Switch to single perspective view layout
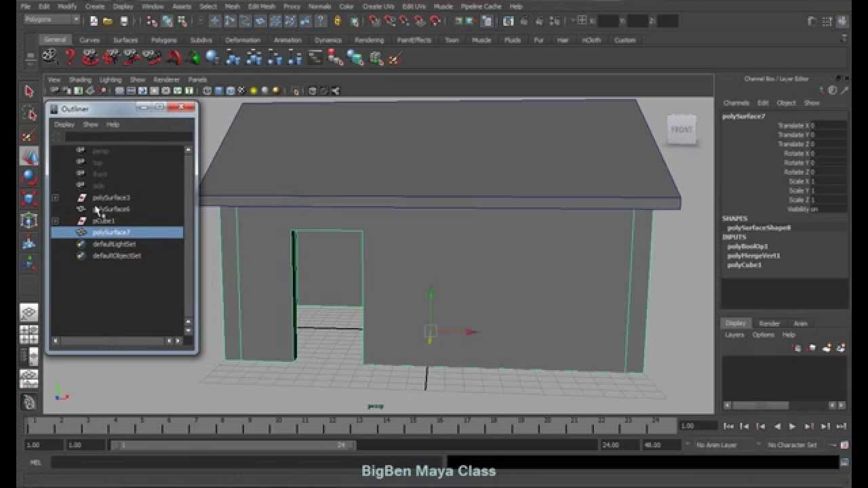Screen dimensions: 868x488 [28, 312]
